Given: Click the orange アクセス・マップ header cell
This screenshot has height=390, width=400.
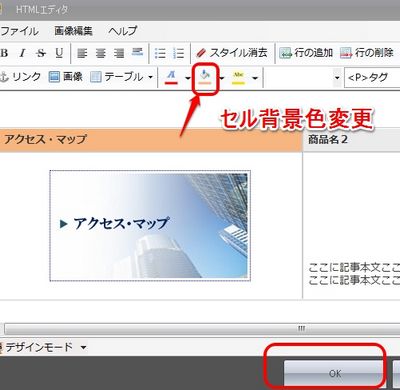Looking at the screenshot, I should (151, 140).
